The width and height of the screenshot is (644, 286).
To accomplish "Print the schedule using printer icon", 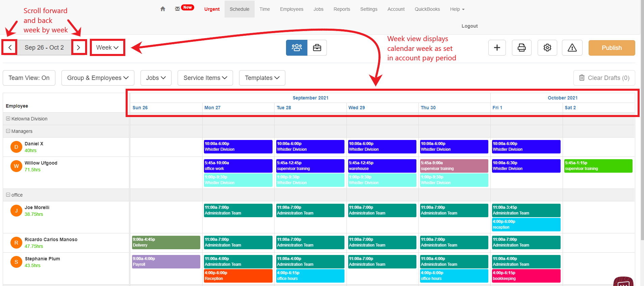I will [x=521, y=48].
